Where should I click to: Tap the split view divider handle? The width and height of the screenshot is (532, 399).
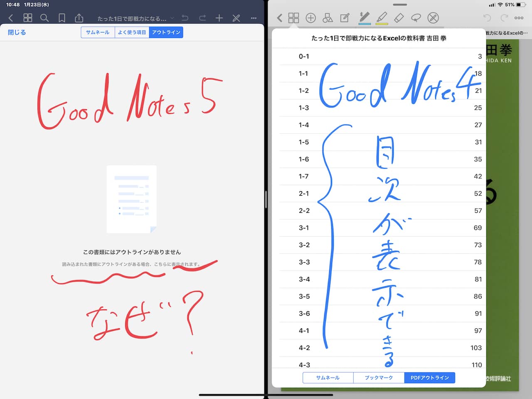point(266,199)
